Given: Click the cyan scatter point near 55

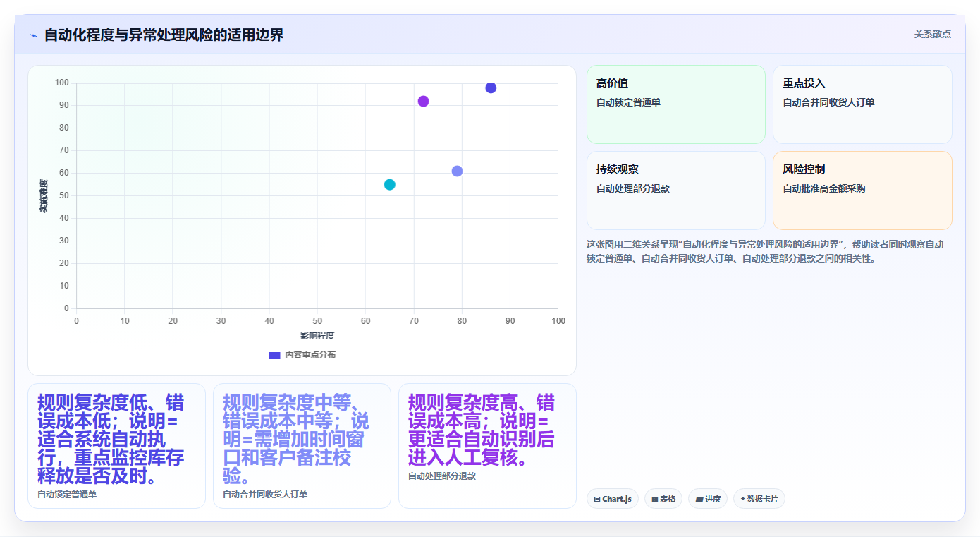Looking at the screenshot, I should point(389,184).
